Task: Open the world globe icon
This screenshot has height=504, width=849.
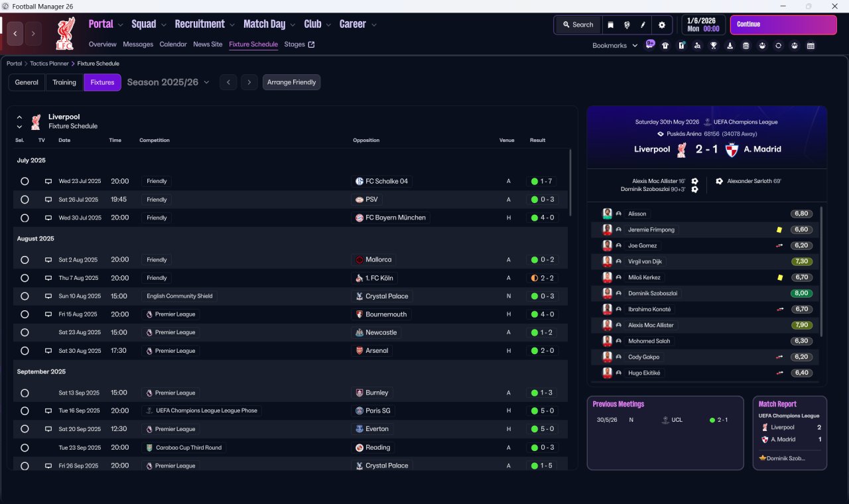Action: 627,25
